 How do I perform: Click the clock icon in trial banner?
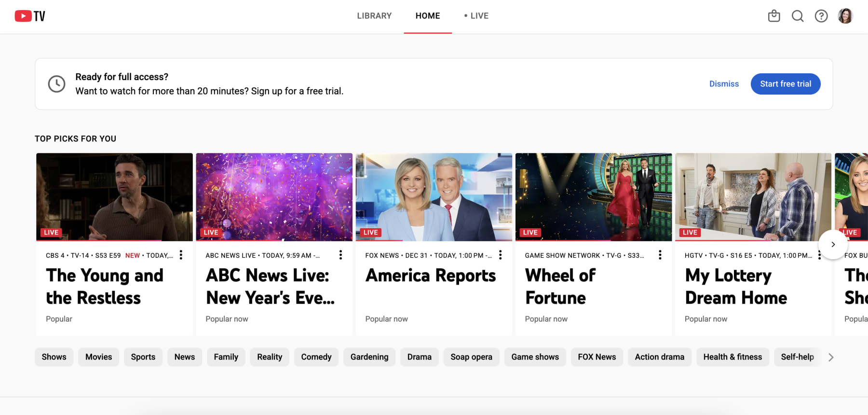tap(56, 84)
